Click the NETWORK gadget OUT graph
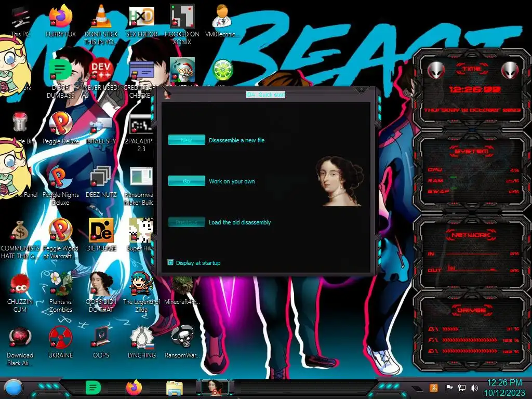 point(472,268)
